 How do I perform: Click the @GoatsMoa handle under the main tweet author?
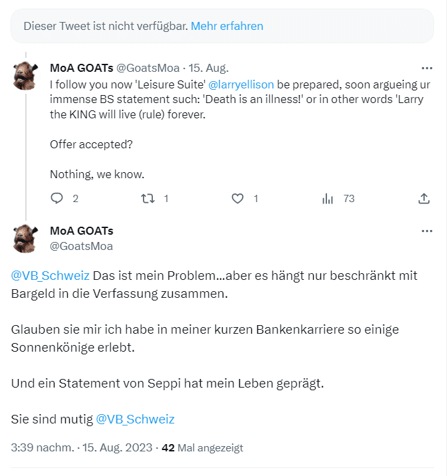pos(81,246)
